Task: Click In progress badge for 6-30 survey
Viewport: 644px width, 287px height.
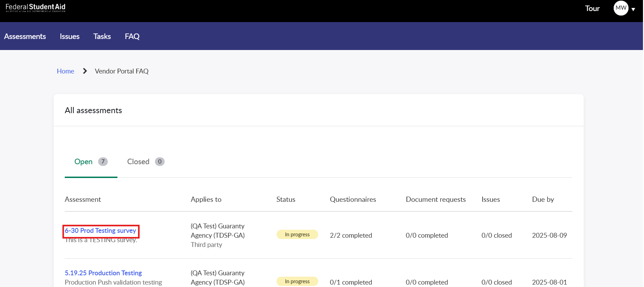Action: pyautogui.click(x=297, y=235)
